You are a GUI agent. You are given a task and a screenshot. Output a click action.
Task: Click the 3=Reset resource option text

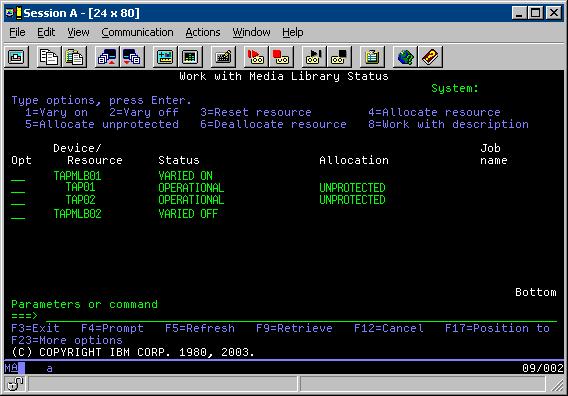tap(256, 112)
